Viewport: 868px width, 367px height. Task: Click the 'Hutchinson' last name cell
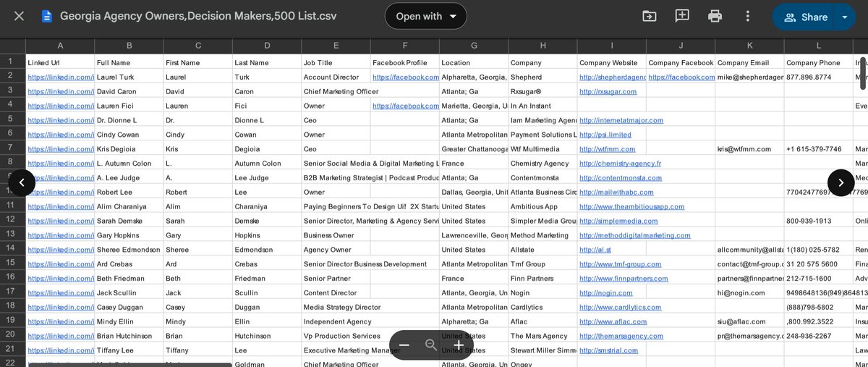point(267,336)
